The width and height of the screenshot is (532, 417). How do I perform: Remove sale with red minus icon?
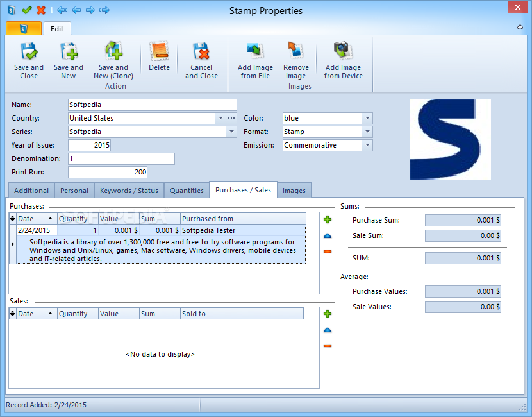pyautogui.click(x=328, y=346)
